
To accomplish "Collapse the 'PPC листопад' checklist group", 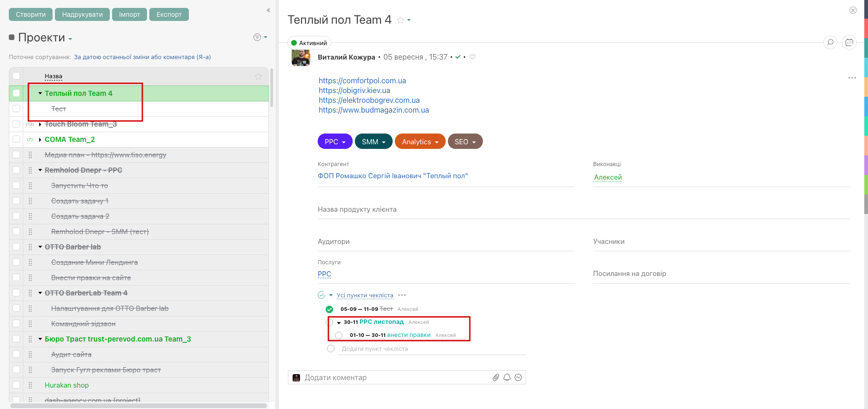I will [339, 322].
